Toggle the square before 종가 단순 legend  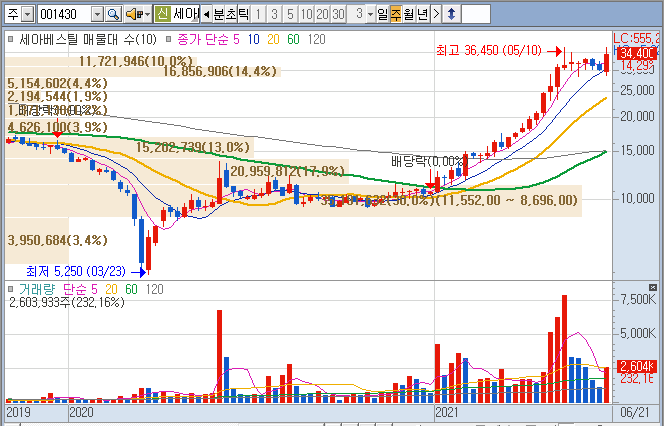pyautogui.click(x=169, y=39)
